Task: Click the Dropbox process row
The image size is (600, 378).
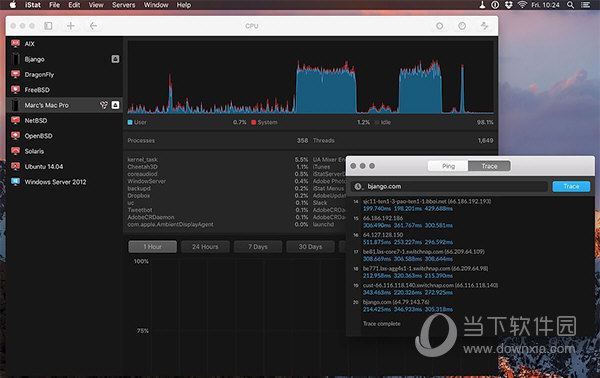Action: 218,196
